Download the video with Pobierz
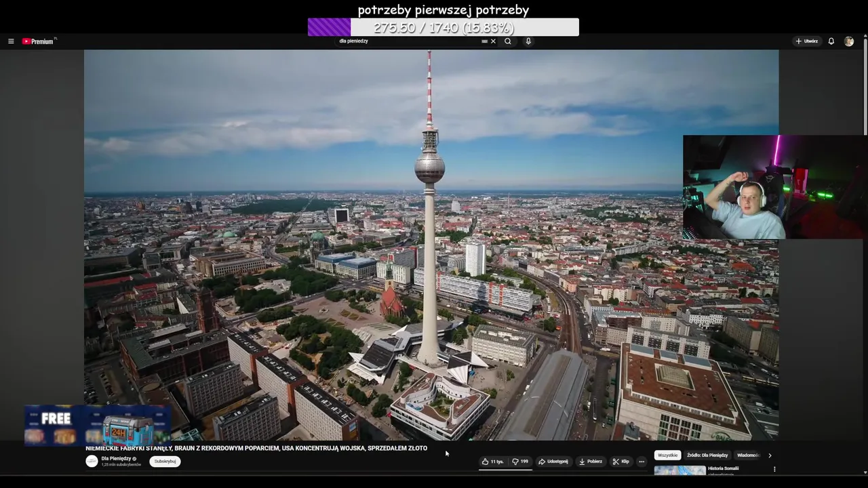The width and height of the screenshot is (868, 488). [x=590, y=462]
